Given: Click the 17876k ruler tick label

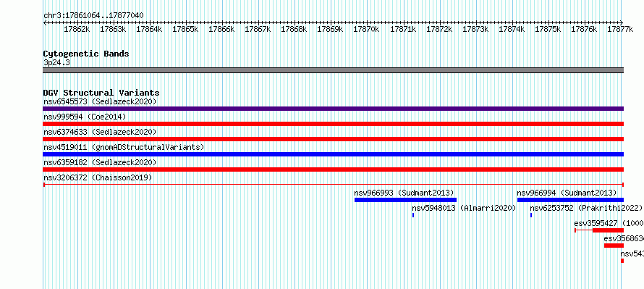Looking at the screenshot, I should pos(584,29).
